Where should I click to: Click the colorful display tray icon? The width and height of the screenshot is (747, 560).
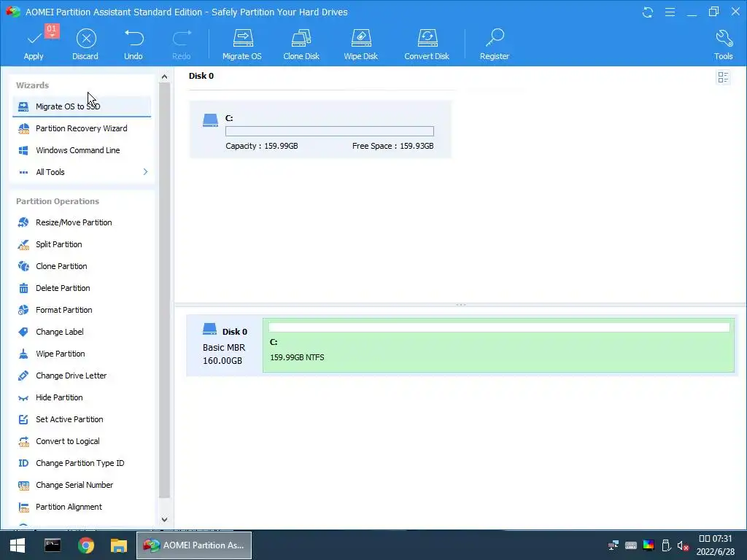[x=649, y=545]
